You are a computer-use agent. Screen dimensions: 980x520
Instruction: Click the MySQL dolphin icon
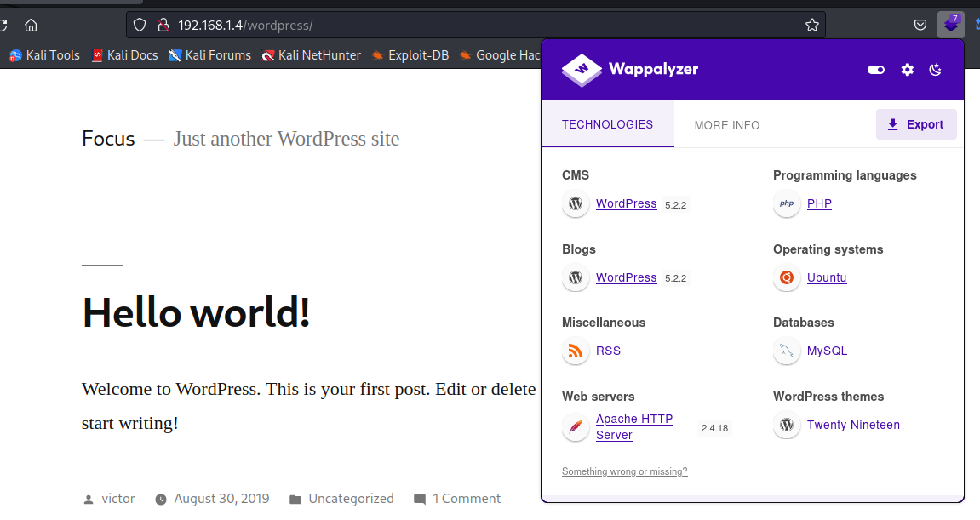pyautogui.click(x=787, y=351)
